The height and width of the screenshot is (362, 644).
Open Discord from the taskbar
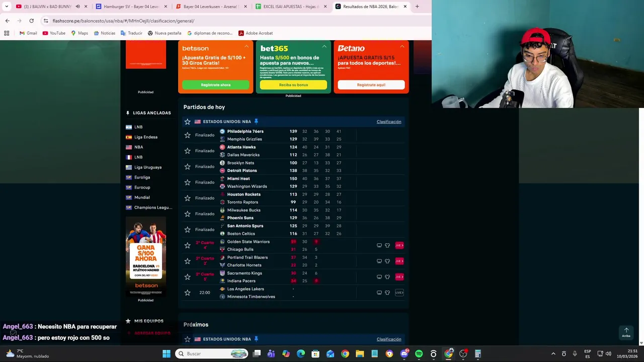point(404,354)
